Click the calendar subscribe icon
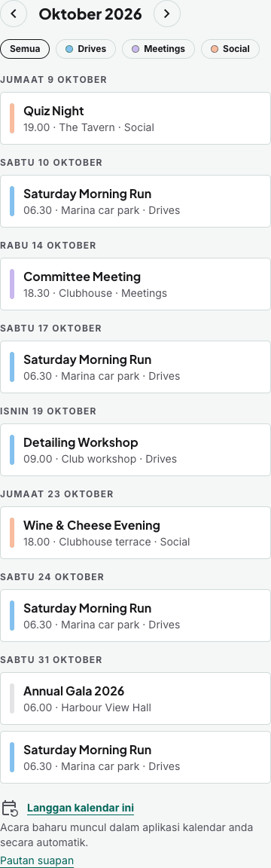Image resolution: width=271 pixels, height=868 pixels. point(10,808)
